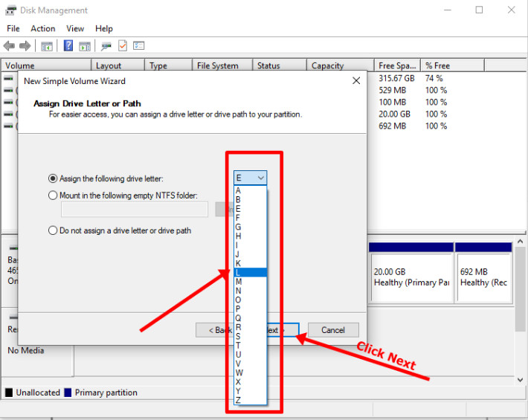
Task: Click the blue Primary partition legend swatch
Action: (x=68, y=392)
